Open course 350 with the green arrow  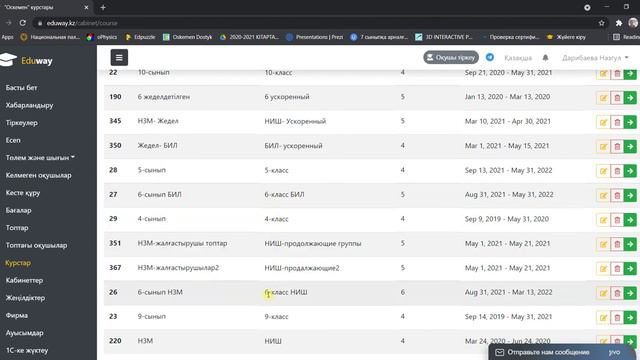tap(630, 147)
